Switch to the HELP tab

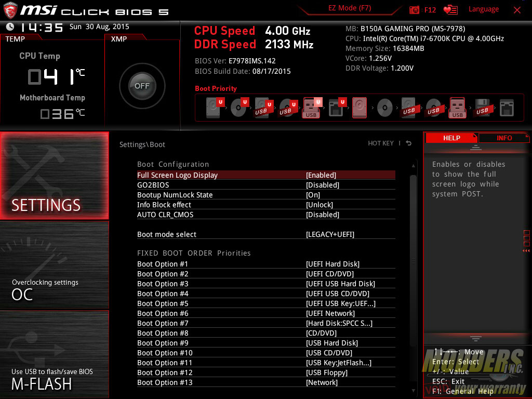pos(451,138)
